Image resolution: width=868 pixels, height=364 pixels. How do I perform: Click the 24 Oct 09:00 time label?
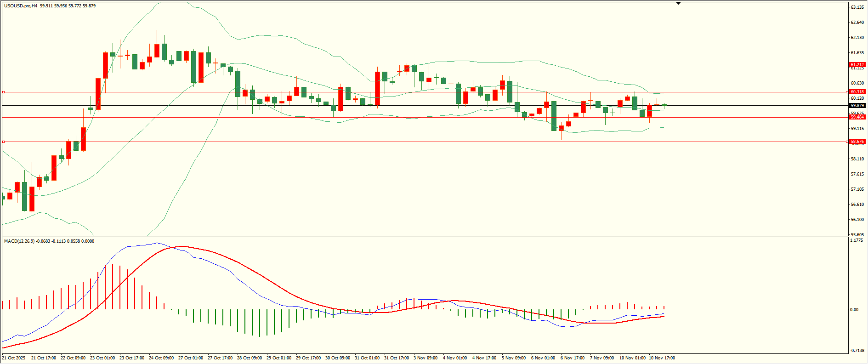coord(161,358)
